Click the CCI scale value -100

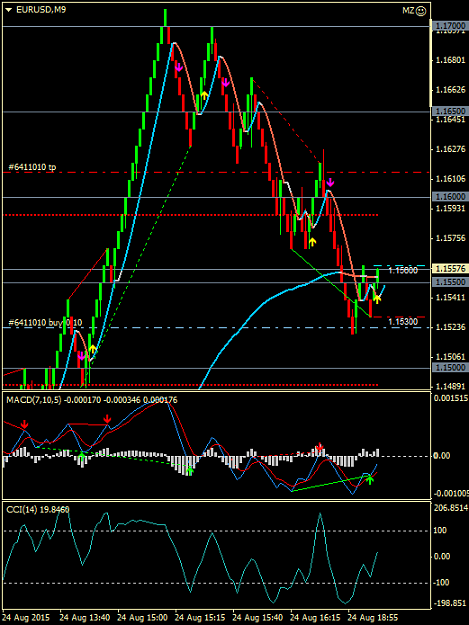pyautogui.click(x=442, y=582)
